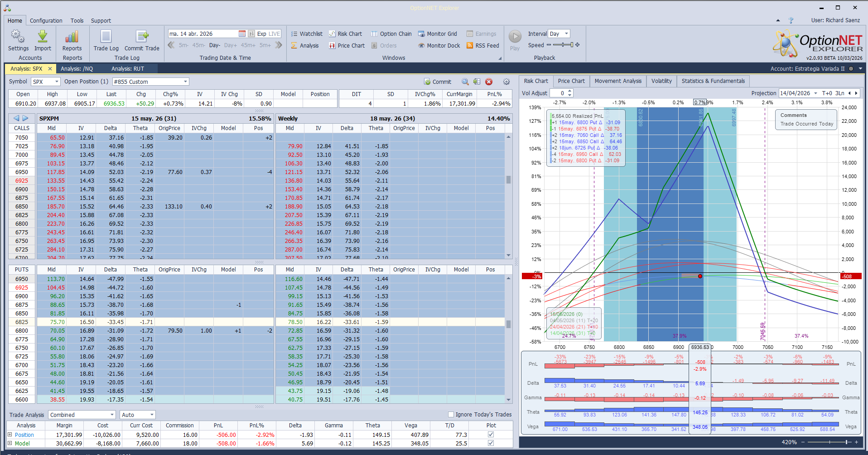
Task: Open the trading date calendar picker
Action: point(242,34)
